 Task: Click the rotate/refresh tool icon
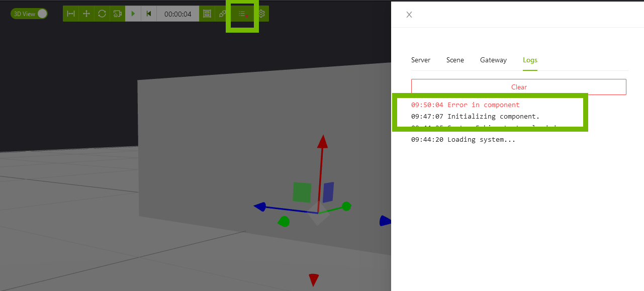click(102, 14)
